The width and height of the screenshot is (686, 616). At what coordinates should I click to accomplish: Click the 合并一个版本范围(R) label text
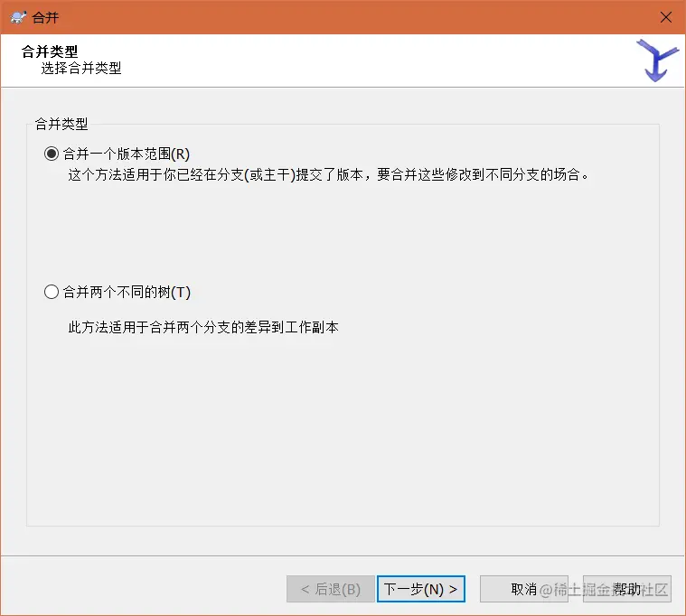click(x=127, y=154)
